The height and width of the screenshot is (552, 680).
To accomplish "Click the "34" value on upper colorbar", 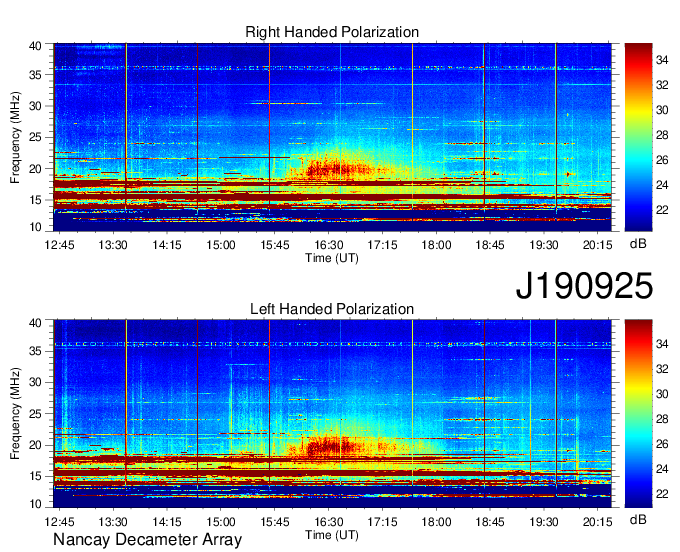I will (662, 60).
